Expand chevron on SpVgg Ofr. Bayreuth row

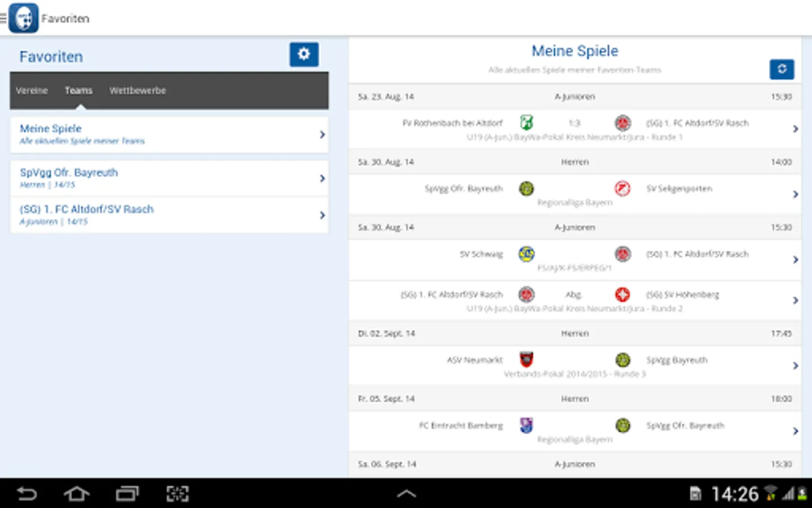322,178
